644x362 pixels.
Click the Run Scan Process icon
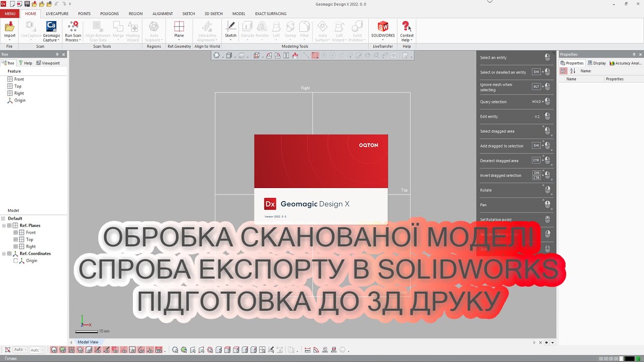coord(73,27)
